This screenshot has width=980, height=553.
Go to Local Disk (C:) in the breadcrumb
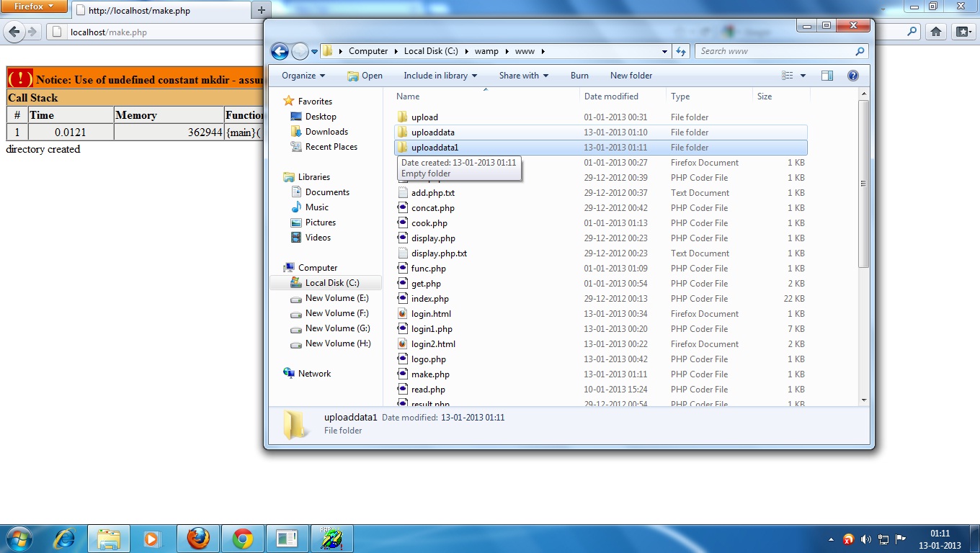point(431,51)
